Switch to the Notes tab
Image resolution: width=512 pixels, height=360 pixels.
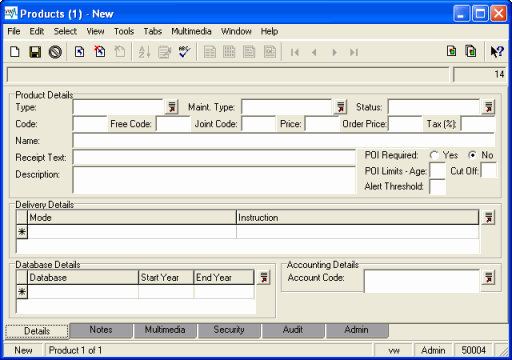pyautogui.click(x=101, y=330)
